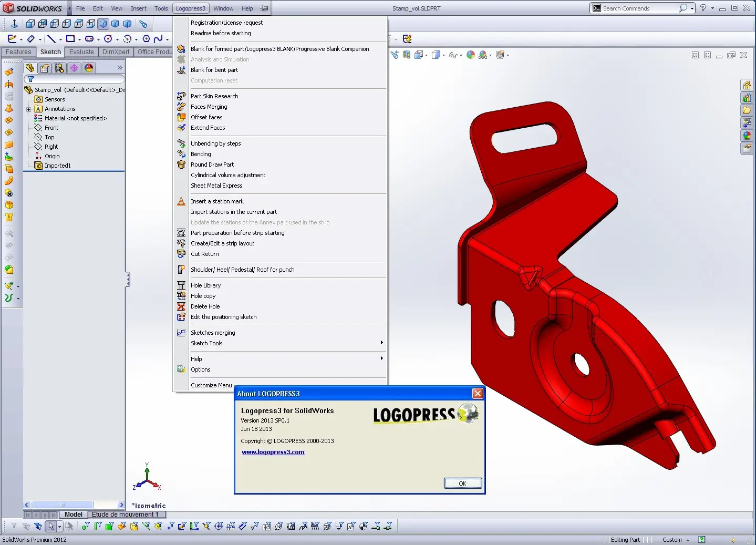
Task: Click the Blank for bent part icon
Action: pyautogui.click(x=181, y=70)
